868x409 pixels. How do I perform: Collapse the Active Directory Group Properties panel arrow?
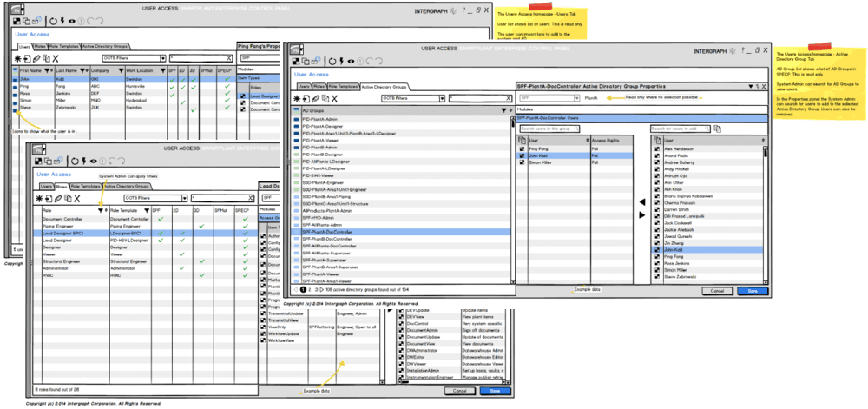click(x=751, y=86)
